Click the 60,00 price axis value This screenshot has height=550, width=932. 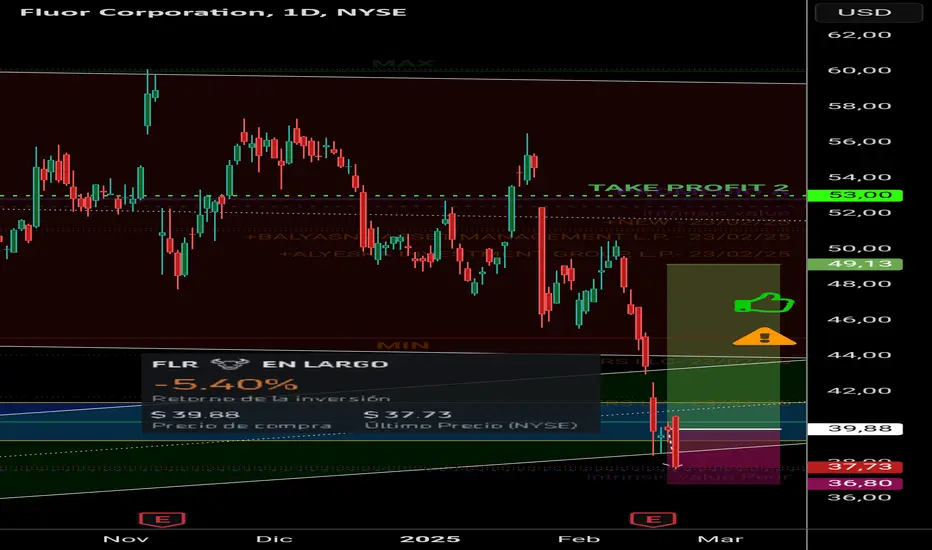click(x=859, y=70)
